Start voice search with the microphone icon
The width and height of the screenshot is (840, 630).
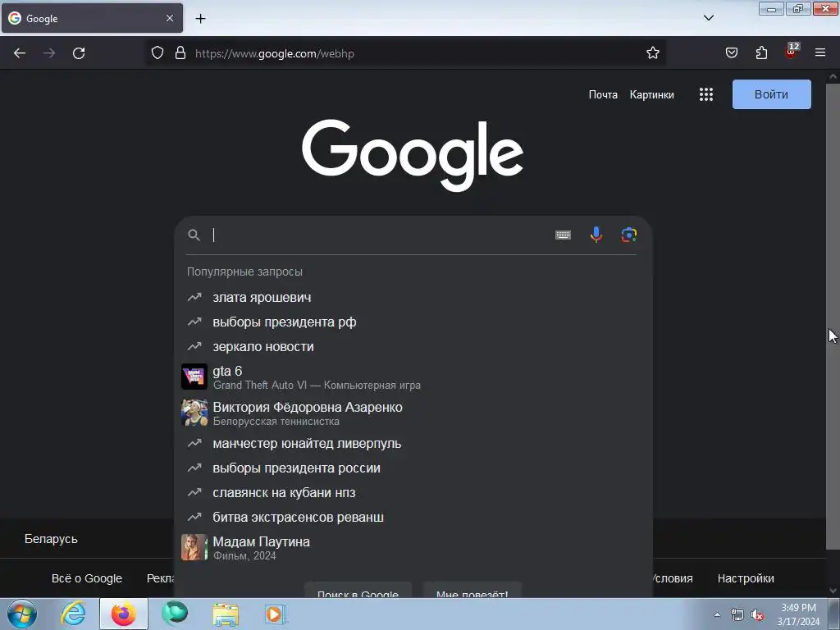[x=596, y=235]
